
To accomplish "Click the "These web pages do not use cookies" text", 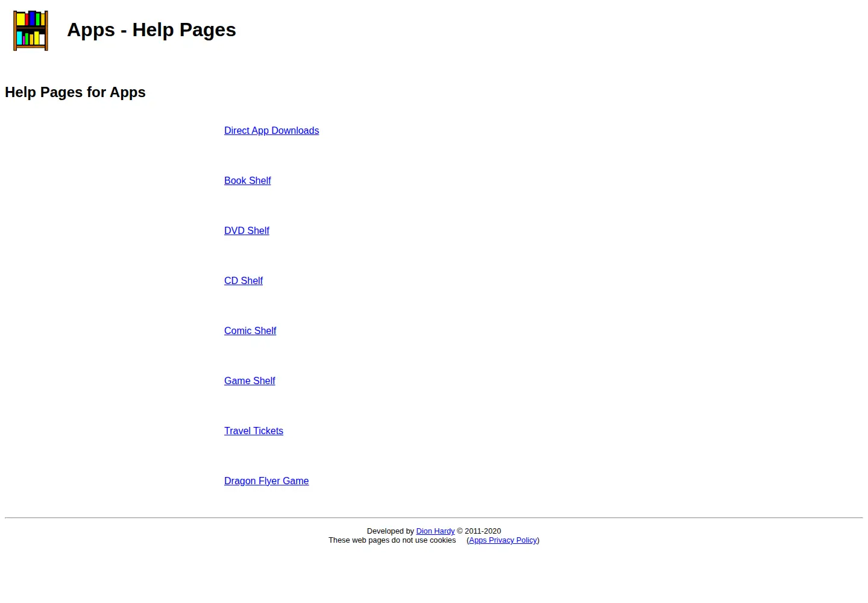I will tap(392, 540).
